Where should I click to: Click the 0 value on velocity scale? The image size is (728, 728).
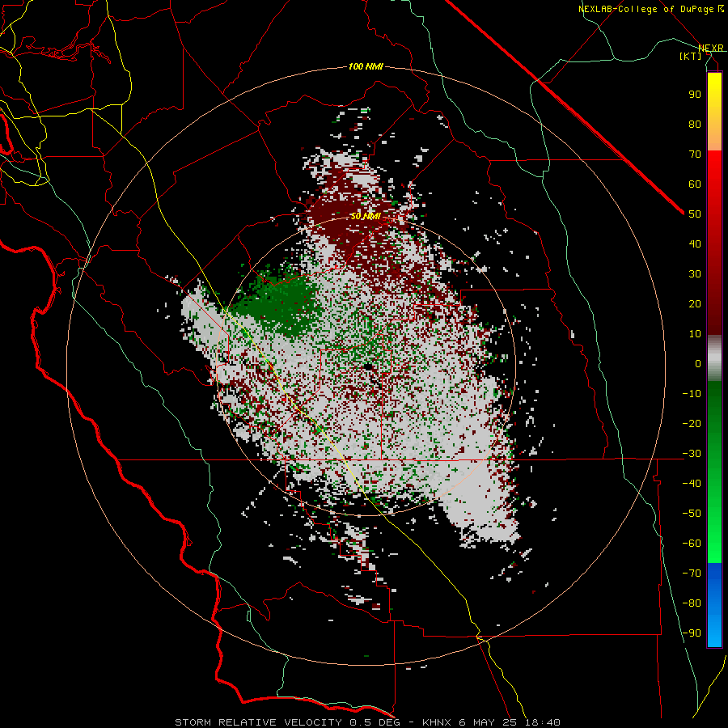point(698,363)
